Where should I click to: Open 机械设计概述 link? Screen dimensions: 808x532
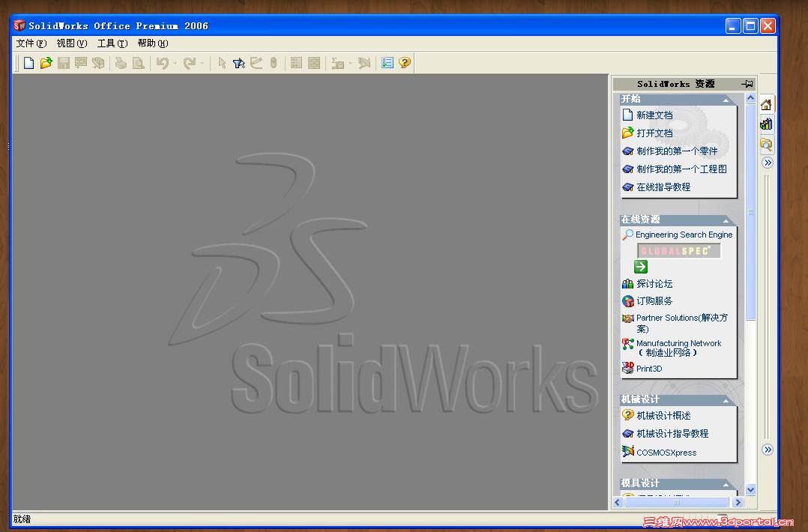click(x=664, y=416)
